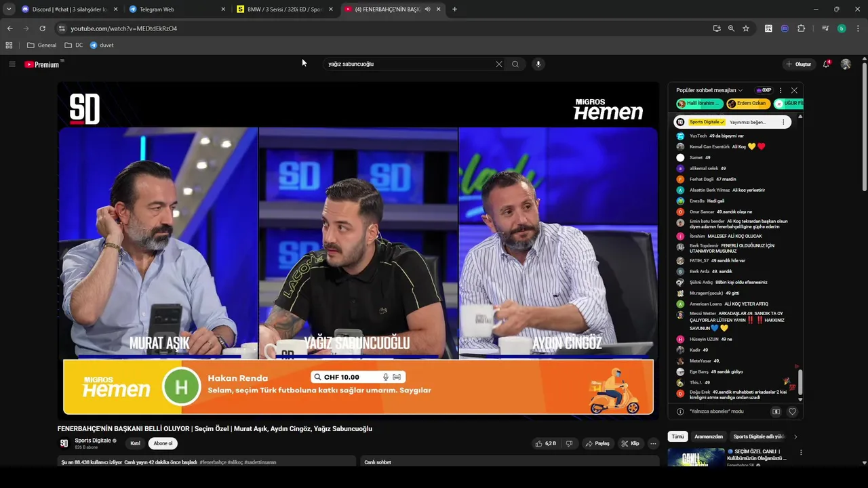Start voice search with the microphone icon
This screenshot has width=868, height=488.
(x=538, y=64)
